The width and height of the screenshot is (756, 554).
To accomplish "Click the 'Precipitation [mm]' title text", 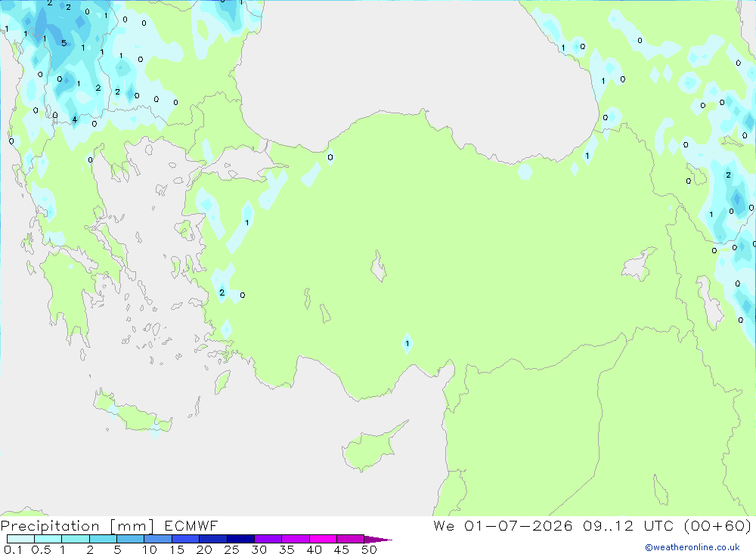I will 77,526.
